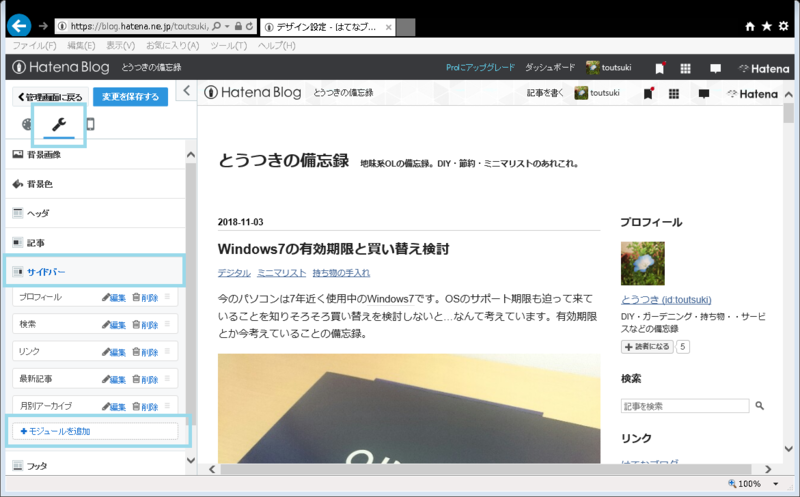Image resolution: width=800 pixels, height=497 pixels.
Task: Click the 持ち物の手入れ category link
Action: (x=341, y=273)
